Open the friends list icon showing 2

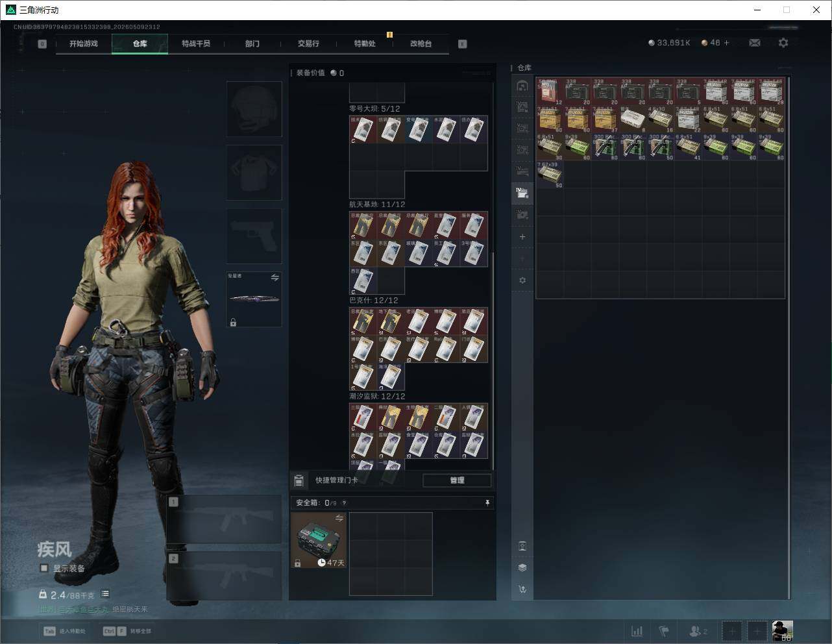point(698,631)
